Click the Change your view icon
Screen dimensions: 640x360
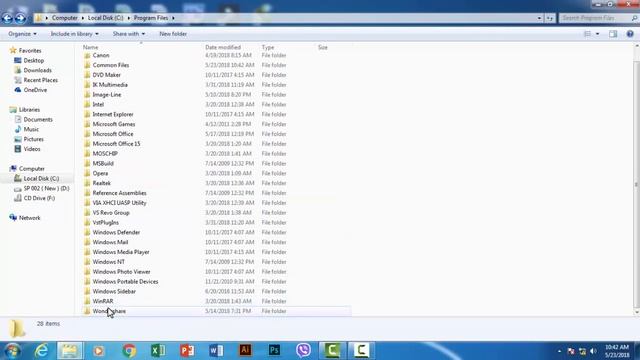tap(587, 34)
